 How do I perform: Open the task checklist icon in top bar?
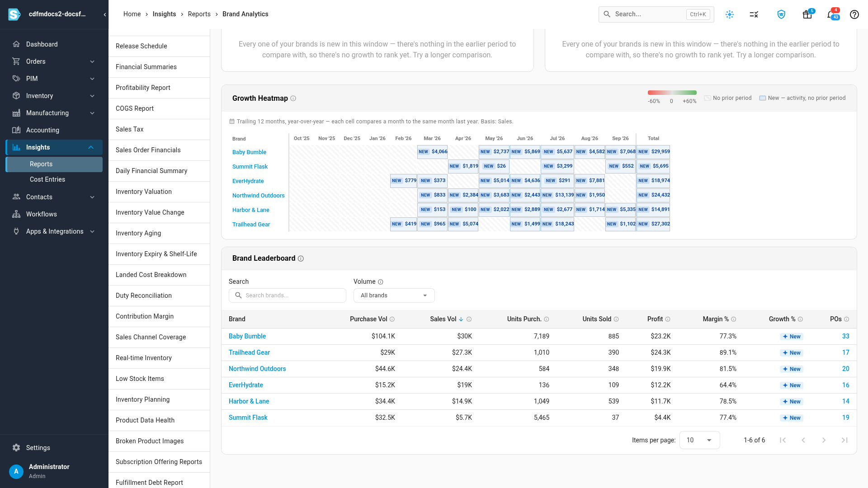pyautogui.click(x=754, y=14)
